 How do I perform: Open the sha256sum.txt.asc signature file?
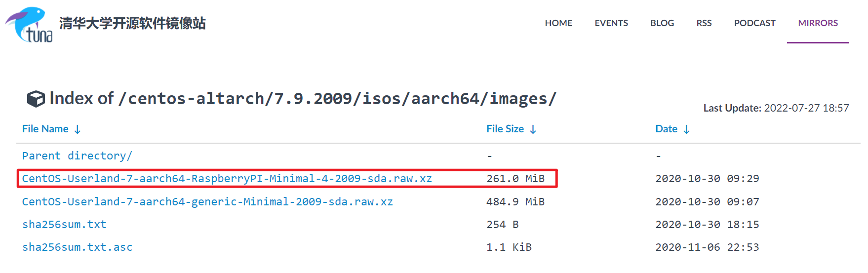click(x=77, y=247)
